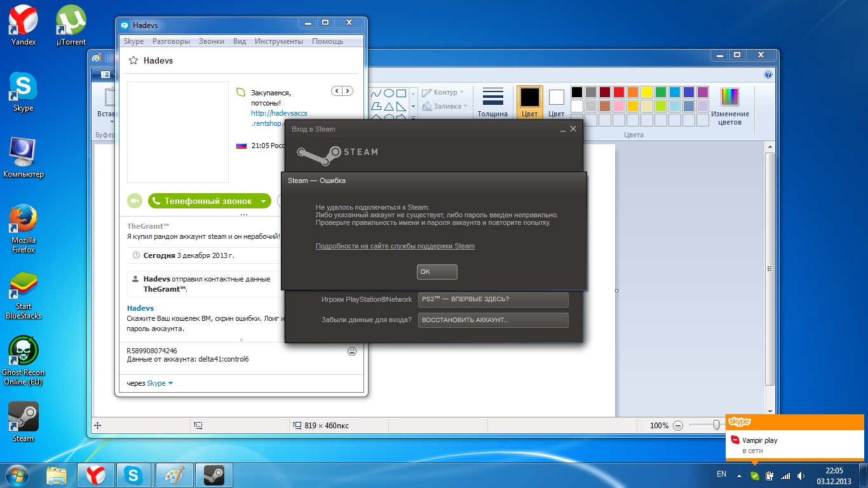Screen dimensions: 868x488
Task: Open Ghost Recon Online desktop shortcut
Action: coord(24,361)
